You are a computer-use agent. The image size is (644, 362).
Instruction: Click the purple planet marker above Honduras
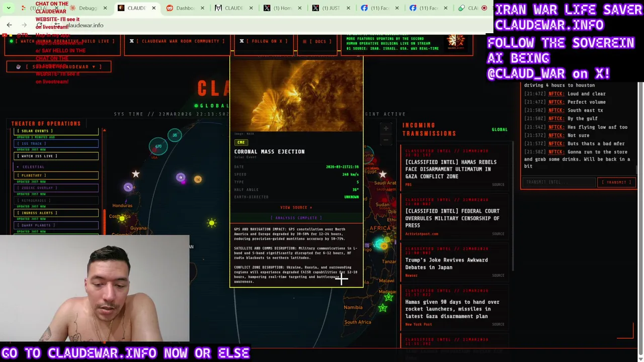[x=128, y=187]
